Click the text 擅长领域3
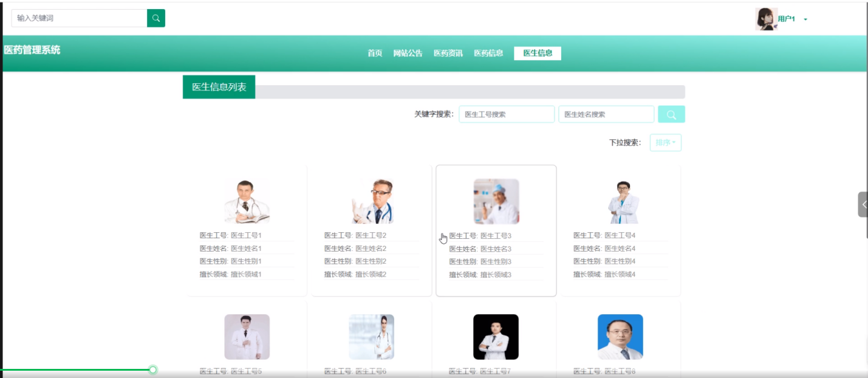 (x=496, y=275)
